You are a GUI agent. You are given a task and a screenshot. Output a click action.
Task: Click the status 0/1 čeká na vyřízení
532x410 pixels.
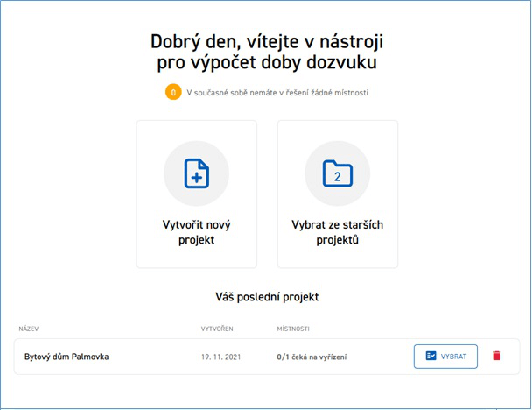(311, 357)
